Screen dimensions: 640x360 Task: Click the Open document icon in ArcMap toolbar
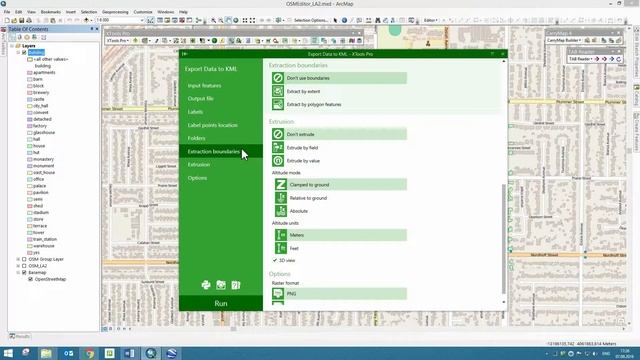pyautogui.click(x=14, y=20)
